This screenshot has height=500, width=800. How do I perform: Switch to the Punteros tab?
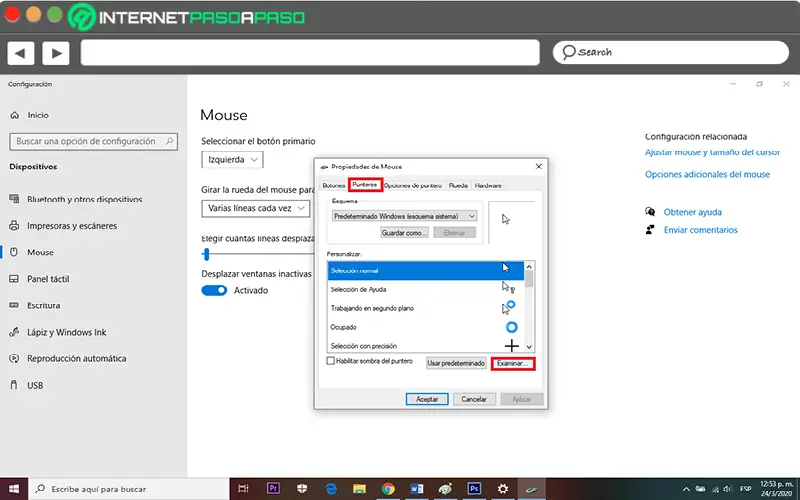point(365,185)
